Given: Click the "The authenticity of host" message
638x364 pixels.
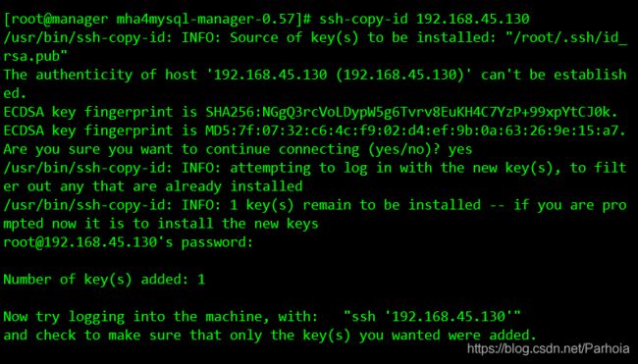Looking at the screenshot, I should [100, 75].
